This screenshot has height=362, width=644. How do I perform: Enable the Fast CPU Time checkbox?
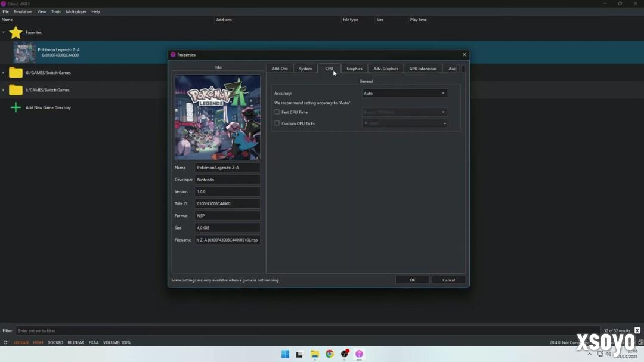pyautogui.click(x=277, y=112)
